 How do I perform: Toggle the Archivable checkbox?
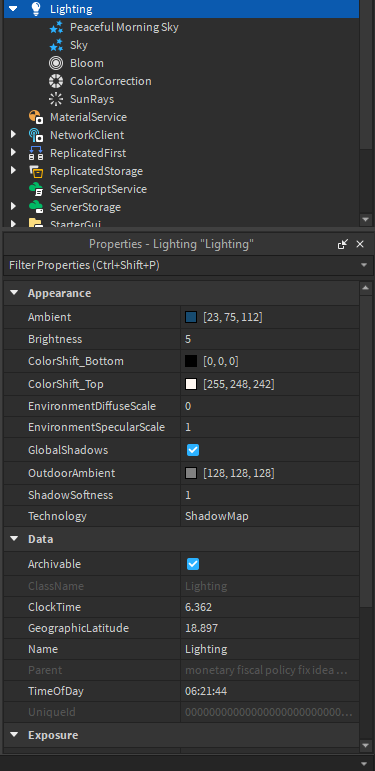pyautogui.click(x=193, y=564)
